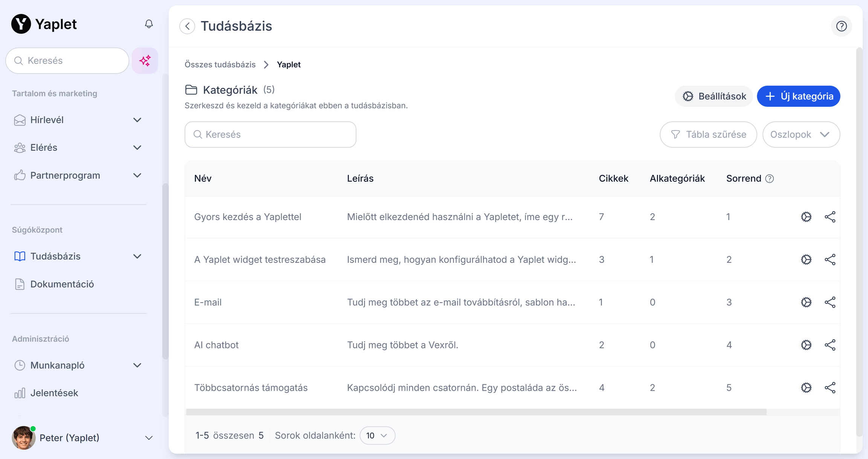The width and height of the screenshot is (868, 459).
Task: Click share icon for E-mail row
Action: pos(830,302)
